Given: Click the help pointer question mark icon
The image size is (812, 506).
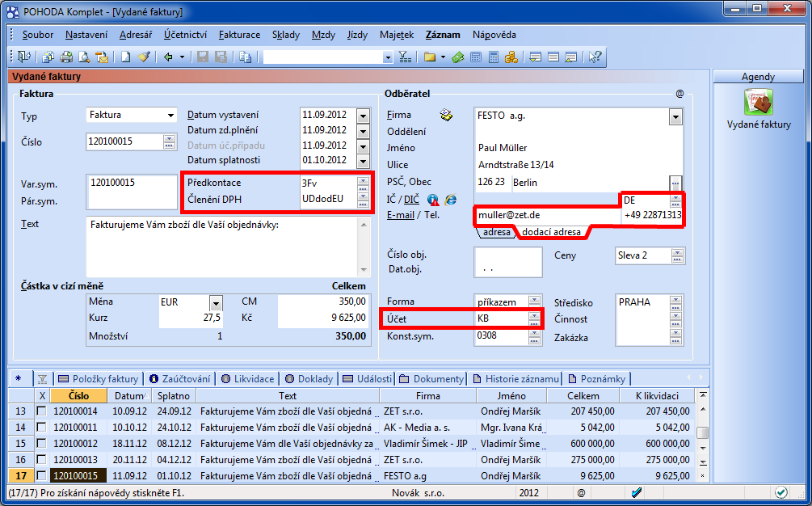Looking at the screenshot, I should tap(595, 57).
